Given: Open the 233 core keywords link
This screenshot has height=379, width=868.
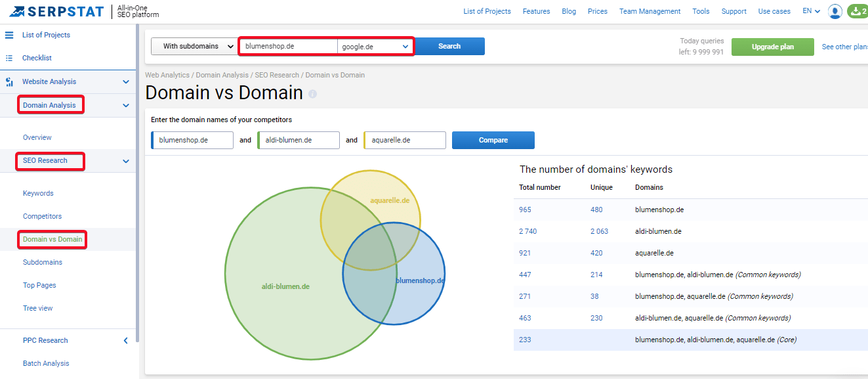Looking at the screenshot, I should [525, 340].
